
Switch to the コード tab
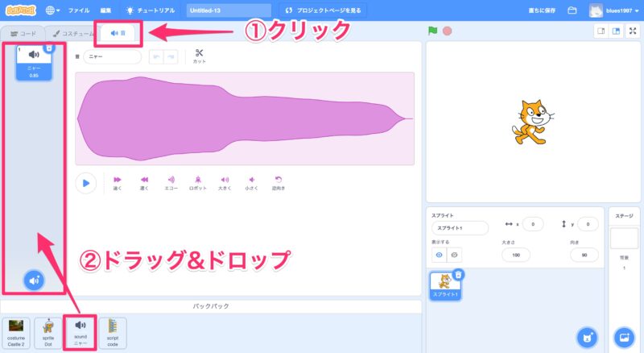23,33
